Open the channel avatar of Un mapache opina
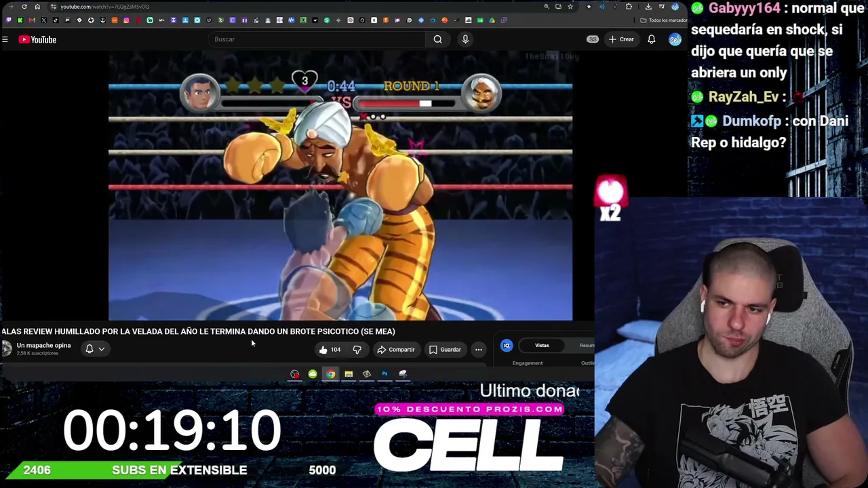Image resolution: width=868 pixels, height=488 pixels. click(x=7, y=348)
